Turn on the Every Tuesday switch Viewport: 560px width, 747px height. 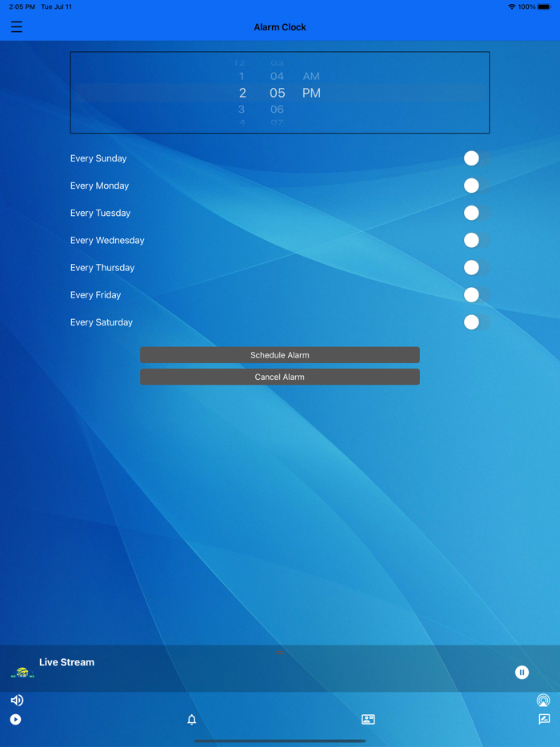point(477,213)
